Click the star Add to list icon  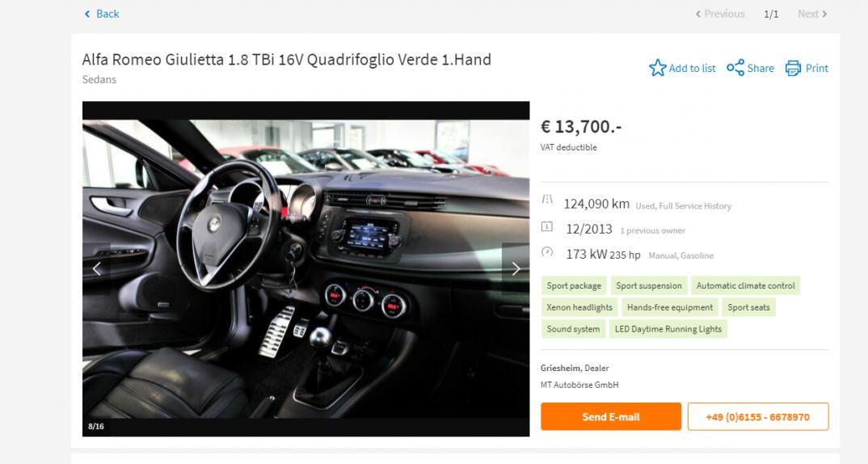coord(658,68)
